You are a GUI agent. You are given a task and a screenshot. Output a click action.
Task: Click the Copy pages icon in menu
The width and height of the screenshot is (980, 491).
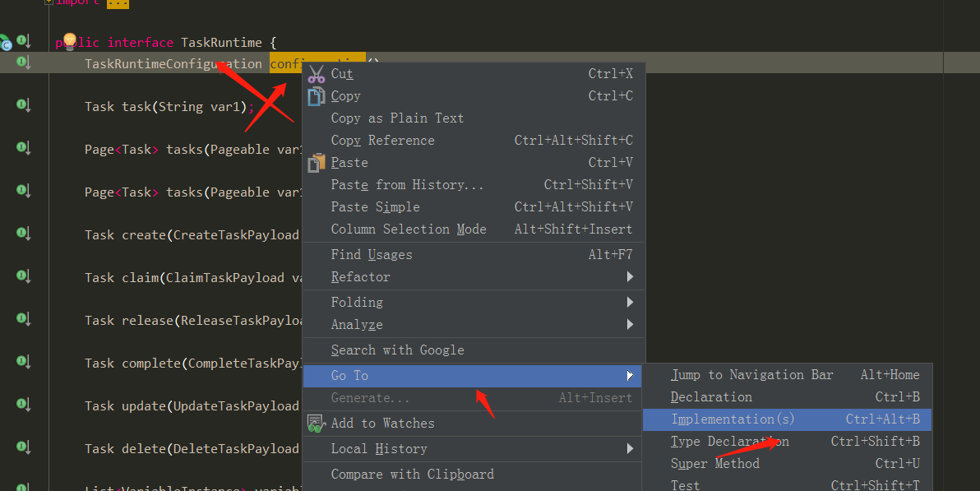[x=316, y=95]
